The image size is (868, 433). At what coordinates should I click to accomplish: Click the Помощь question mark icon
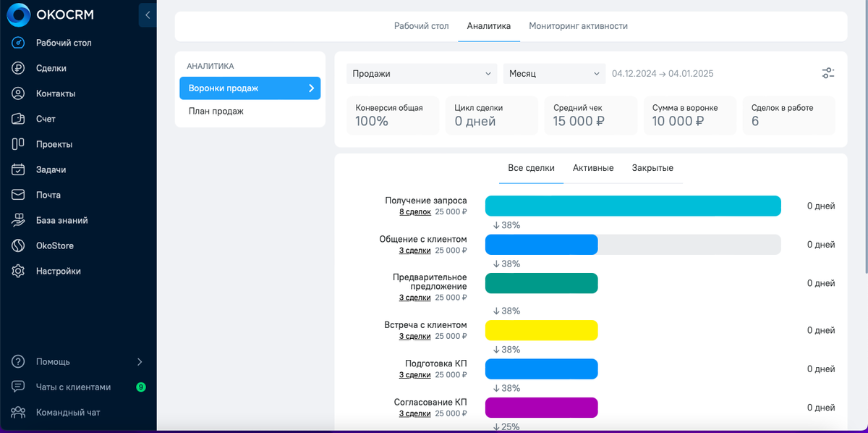coord(19,361)
